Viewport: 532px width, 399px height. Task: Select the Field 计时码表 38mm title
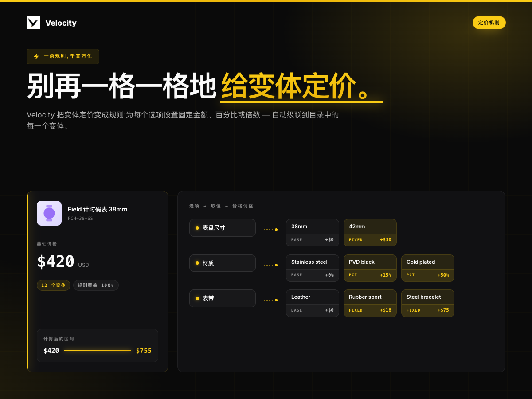click(x=98, y=209)
